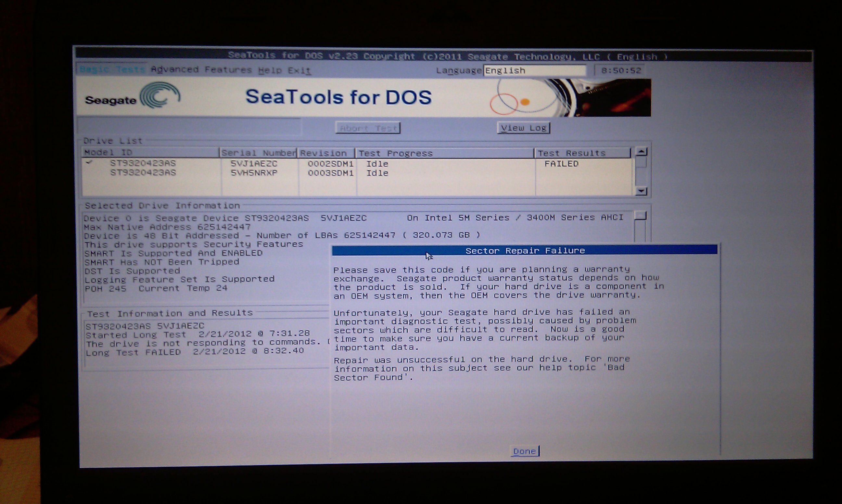The width and height of the screenshot is (842, 504).
Task: Open the Help menu
Action: [x=270, y=70]
